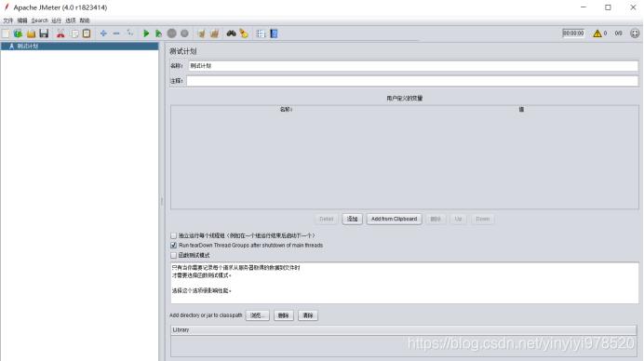644x361 pixels.
Task: Click the remote engines icon at top right
Action: tap(635, 33)
